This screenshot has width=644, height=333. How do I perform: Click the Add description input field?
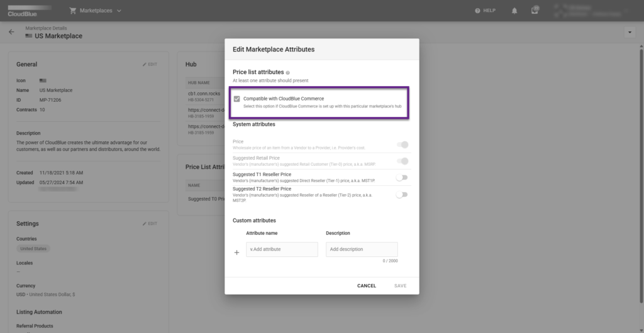pyautogui.click(x=362, y=249)
